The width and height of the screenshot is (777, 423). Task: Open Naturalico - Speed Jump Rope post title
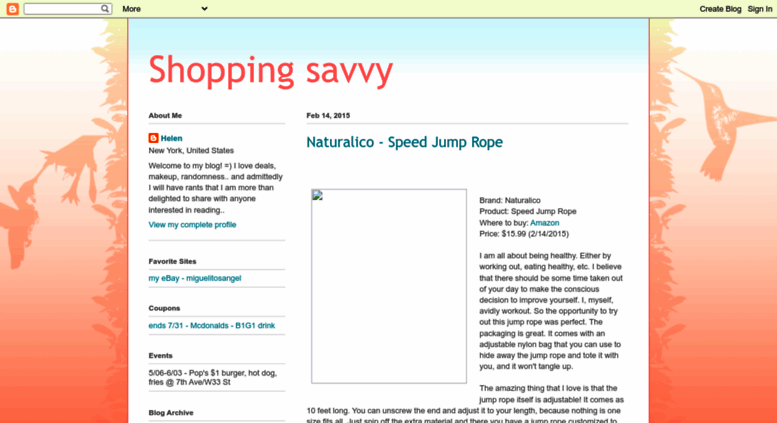[404, 142]
